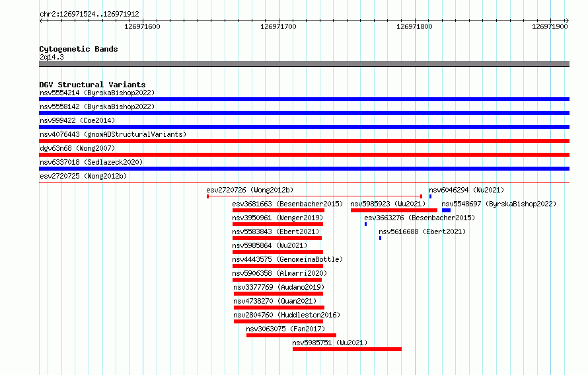This screenshot has width=588, height=375.
Task: Click nsv3950961 (Wenger2019) label
Action: [277, 218]
